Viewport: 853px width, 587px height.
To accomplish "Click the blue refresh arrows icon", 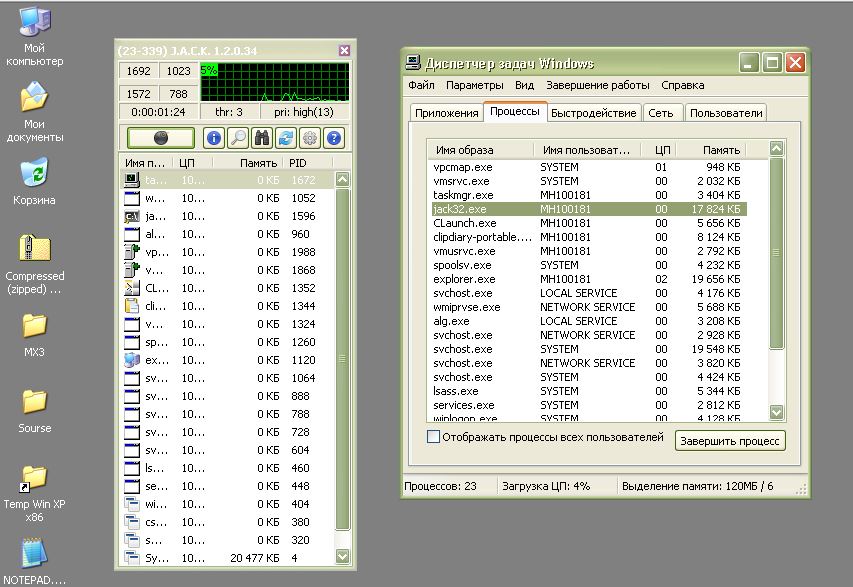I will click(x=286, y=138).
